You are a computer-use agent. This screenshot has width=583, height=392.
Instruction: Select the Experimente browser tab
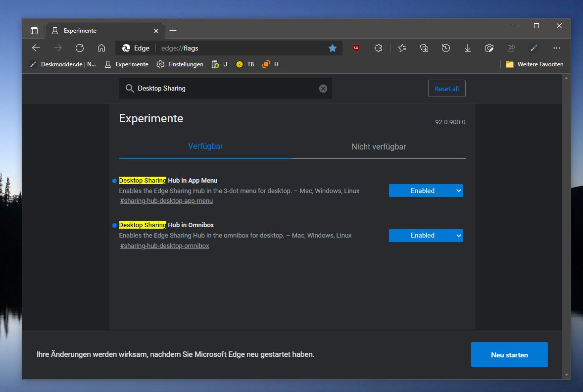click(104, 31)
